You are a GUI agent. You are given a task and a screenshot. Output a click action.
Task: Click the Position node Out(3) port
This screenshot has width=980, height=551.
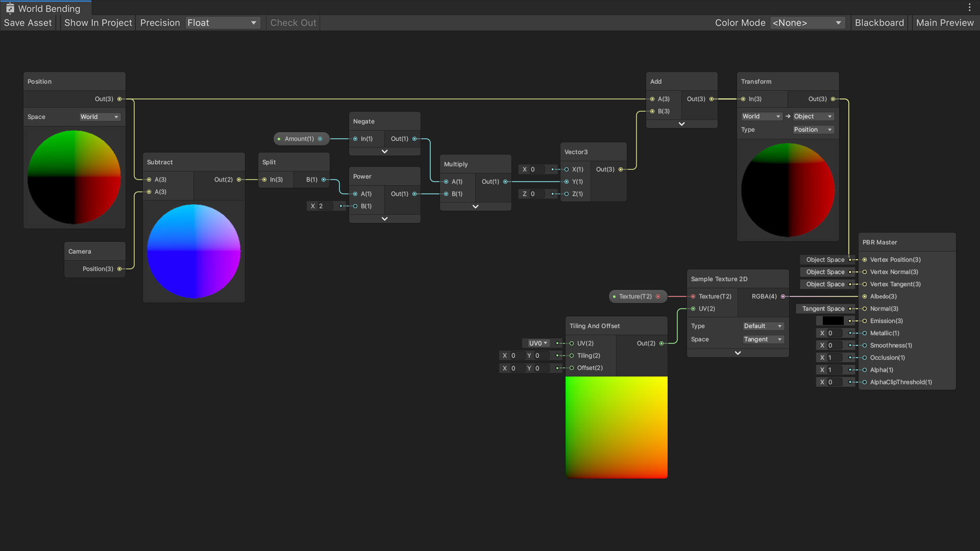(x=119, y=99)
